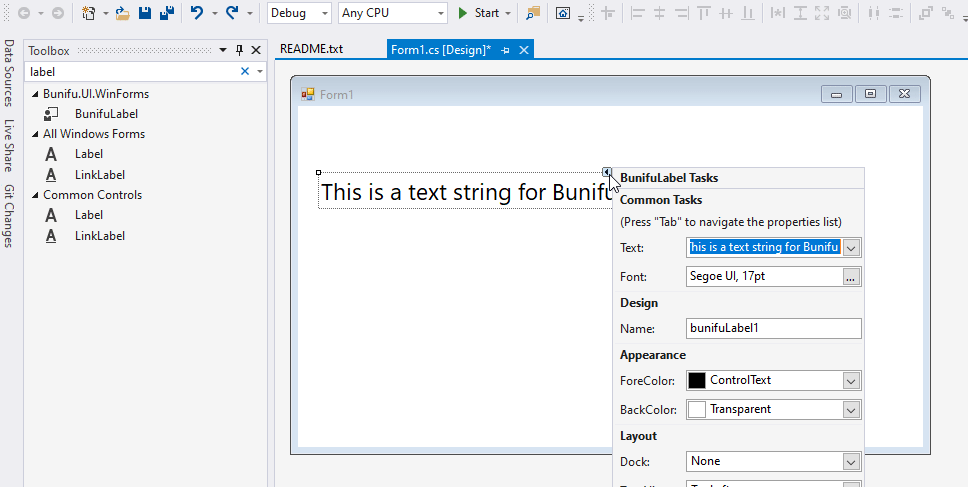The width and height of the screenshot is (968, 487).
Task: Click the Name field containing bunifuLabel1
Action: pyautogui.click(x=774, y=328)
